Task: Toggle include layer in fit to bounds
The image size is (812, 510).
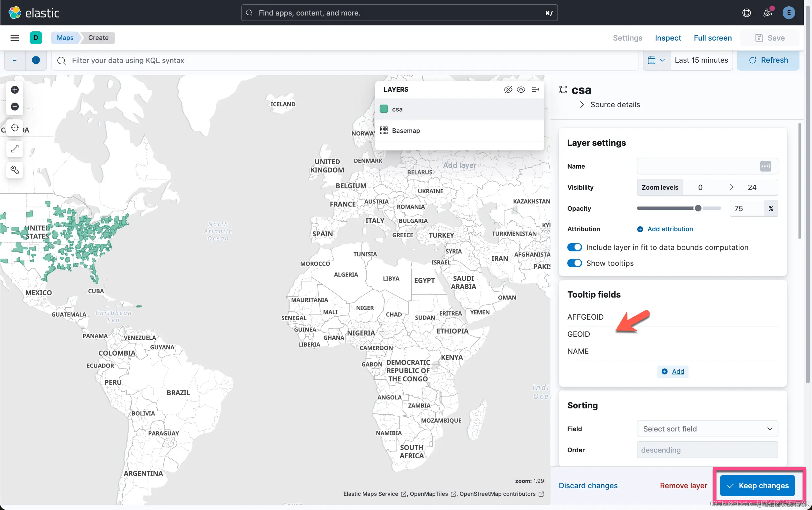Action: [x=574, y=247]
